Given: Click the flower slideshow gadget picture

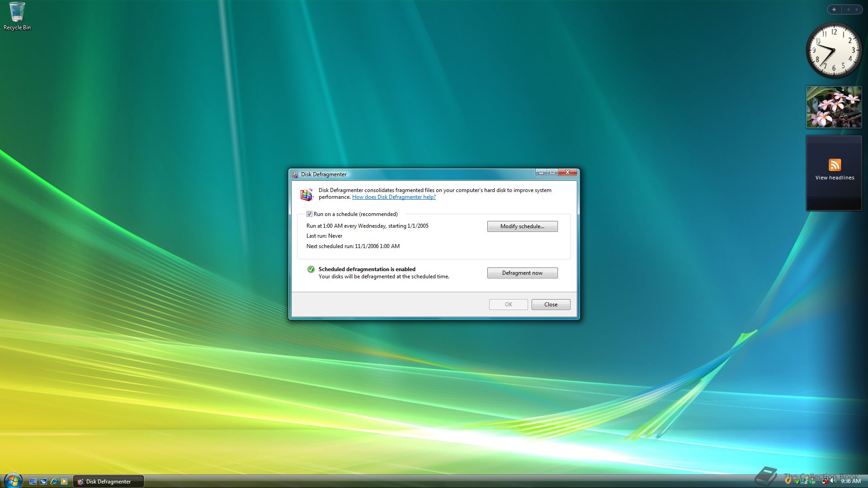Looking at the screenshot, I should 834,107.
